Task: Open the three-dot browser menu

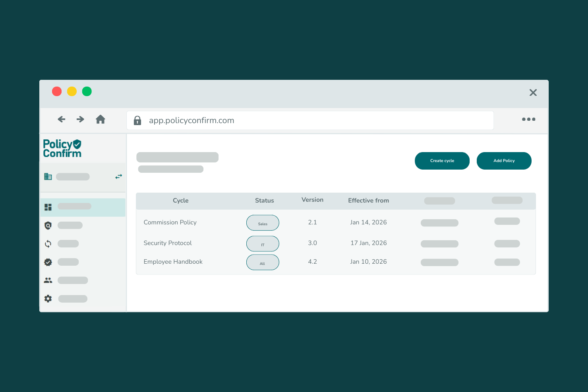Action: [528, 119]
